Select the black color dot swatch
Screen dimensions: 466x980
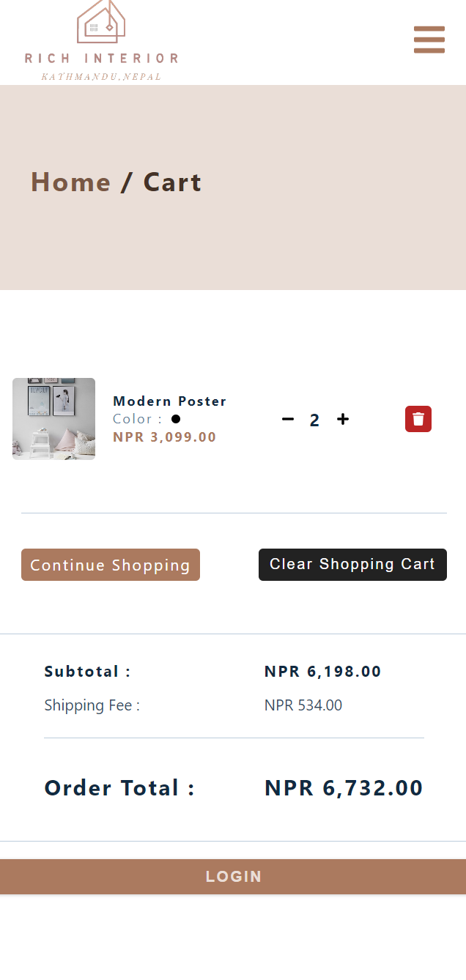coord(176,419)
